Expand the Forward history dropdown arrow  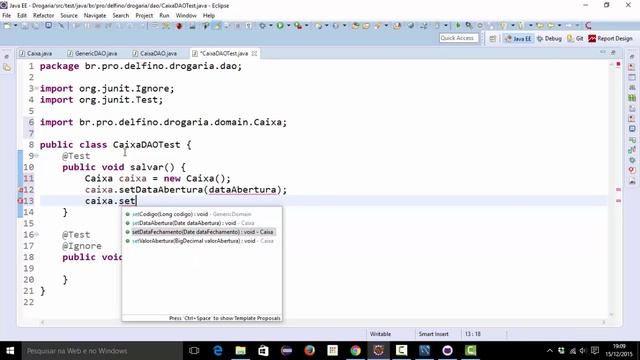pos(577,26)
